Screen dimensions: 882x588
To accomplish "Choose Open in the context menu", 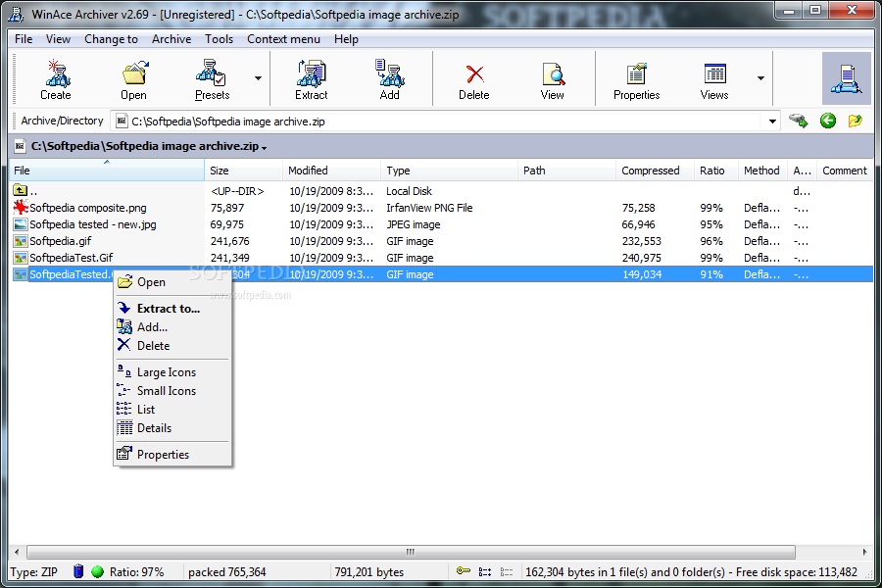I will coord(172,282).
